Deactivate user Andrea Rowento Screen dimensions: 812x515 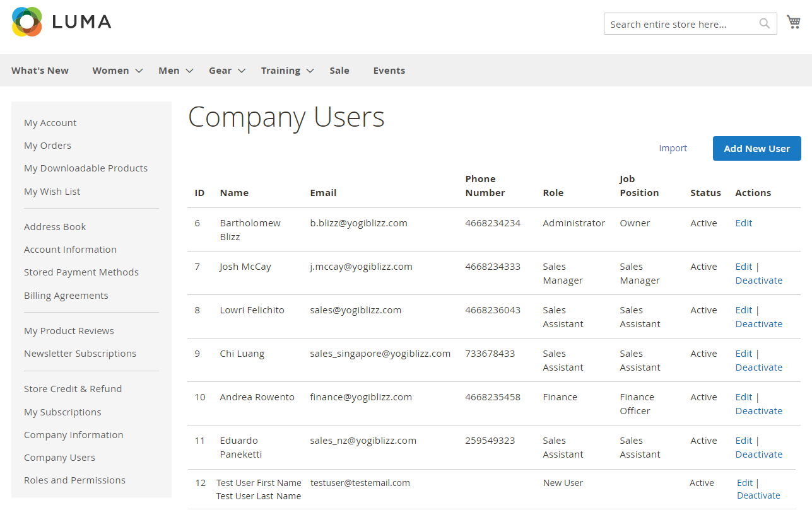click(759, 411)
